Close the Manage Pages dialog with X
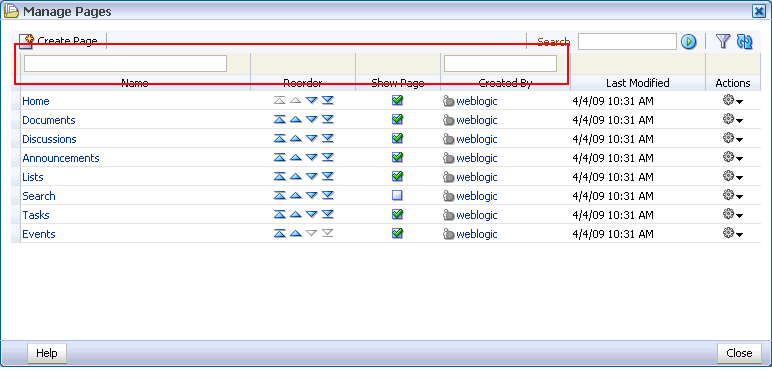The image size is (772, 381). tap(759, 11)
